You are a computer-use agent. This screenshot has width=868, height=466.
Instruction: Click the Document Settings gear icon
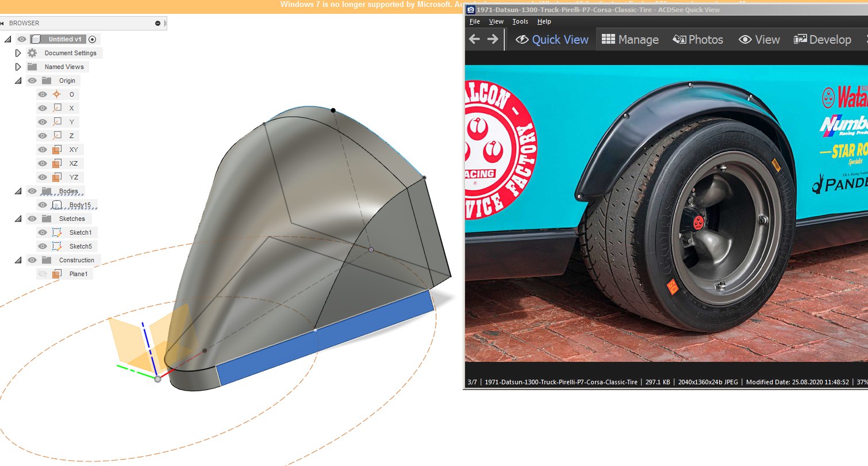tap(32, 53)
